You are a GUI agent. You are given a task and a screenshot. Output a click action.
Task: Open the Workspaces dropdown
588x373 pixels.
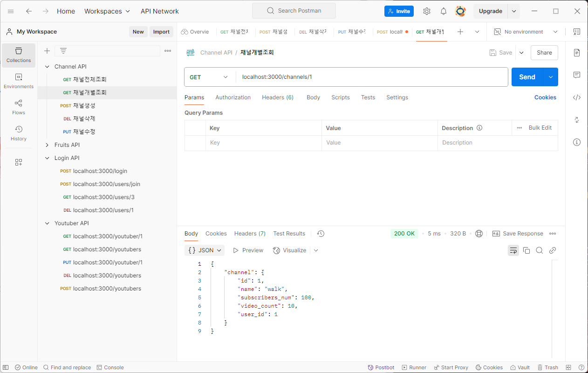click(107, 11)
